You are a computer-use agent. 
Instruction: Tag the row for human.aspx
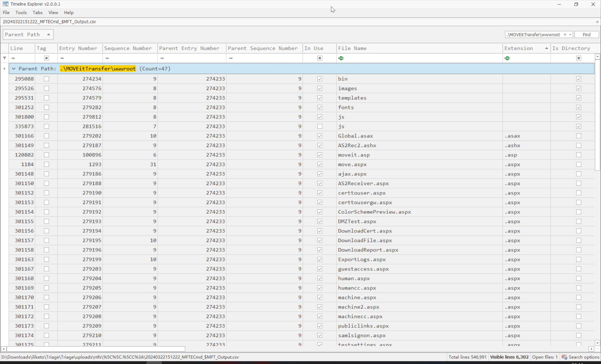[46, 278]
